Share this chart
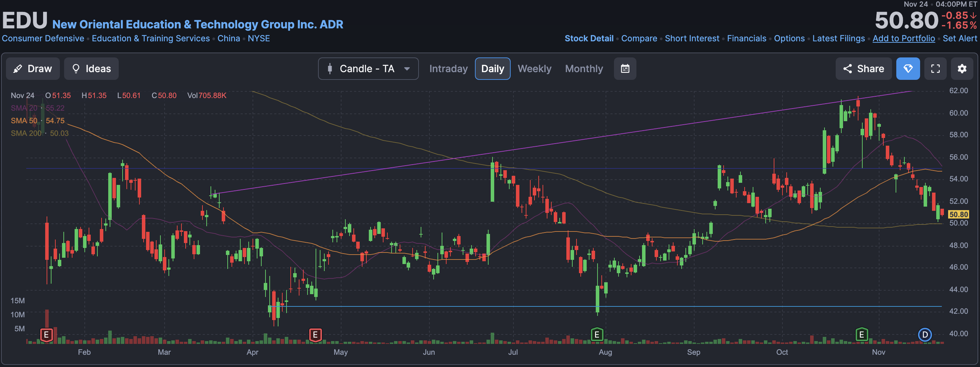The image size is (980, 367). 863,68
